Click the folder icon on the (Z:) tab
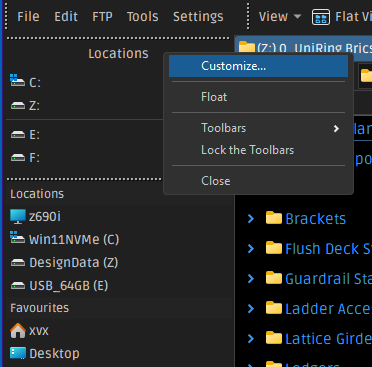 tap(247, 47)
